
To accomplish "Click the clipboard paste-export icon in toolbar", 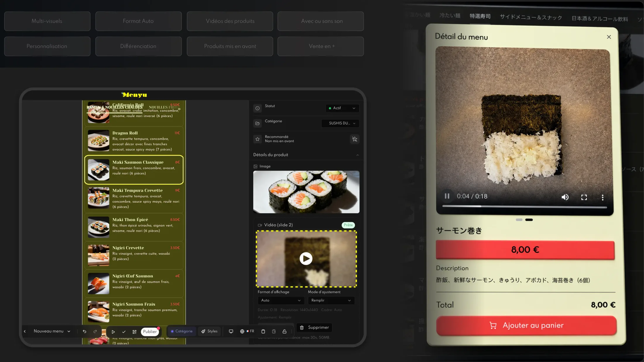I will (274, 331).
